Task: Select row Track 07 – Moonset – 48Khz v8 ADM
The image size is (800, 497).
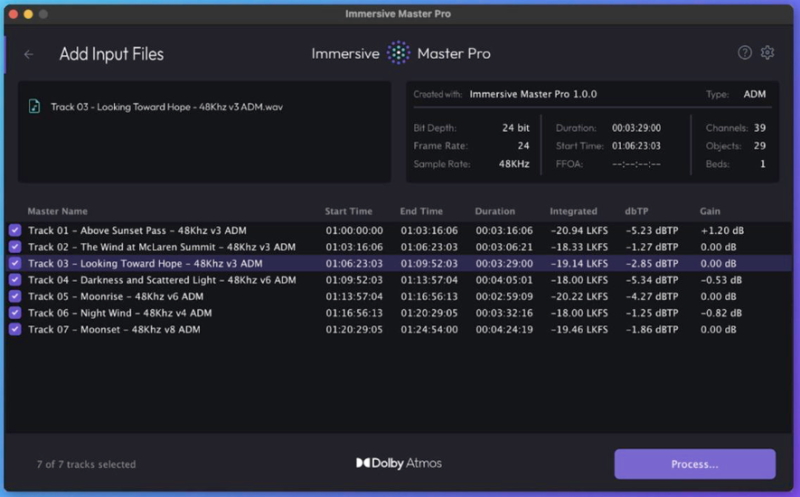Action: [x=398, y=329]
